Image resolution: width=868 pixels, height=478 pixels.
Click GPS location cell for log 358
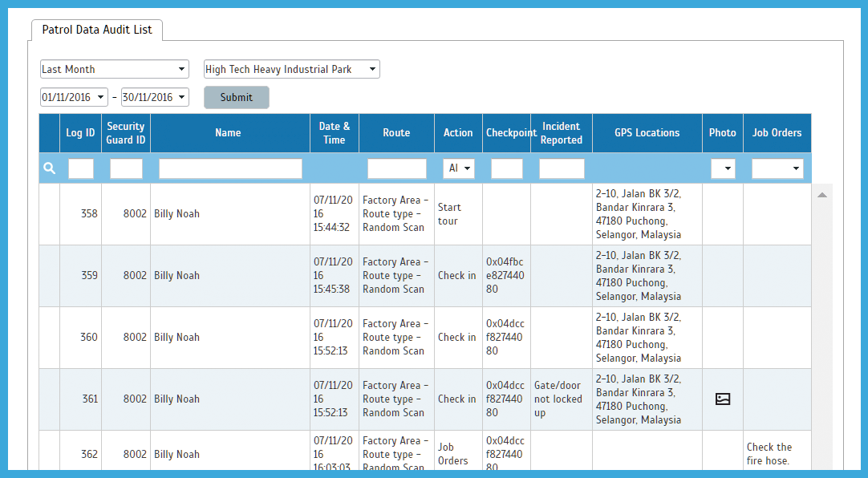tap(647, 214)
